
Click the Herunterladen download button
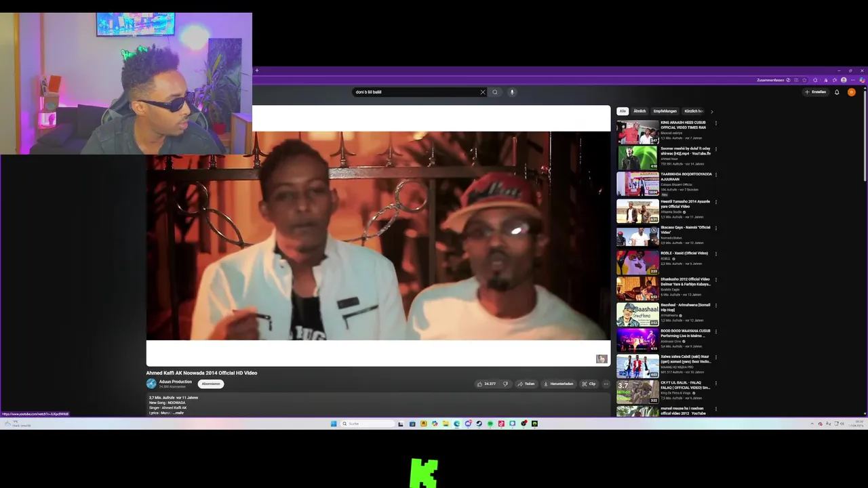(559, 384)
